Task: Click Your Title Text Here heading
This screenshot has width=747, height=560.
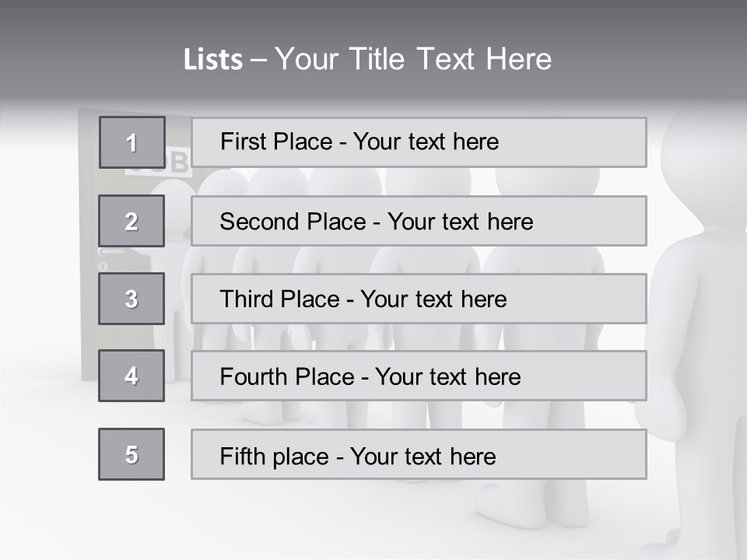Action: point(413,59)
